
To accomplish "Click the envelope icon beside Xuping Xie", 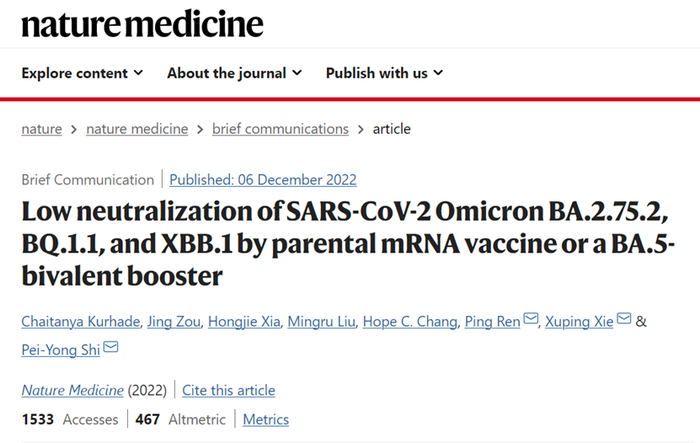I will point(623,320).
